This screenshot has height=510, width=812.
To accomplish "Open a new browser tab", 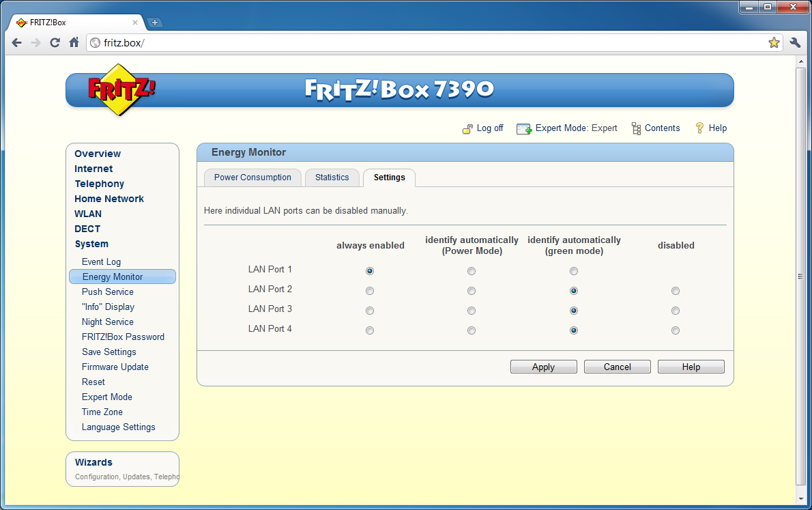I will point(154,23).
